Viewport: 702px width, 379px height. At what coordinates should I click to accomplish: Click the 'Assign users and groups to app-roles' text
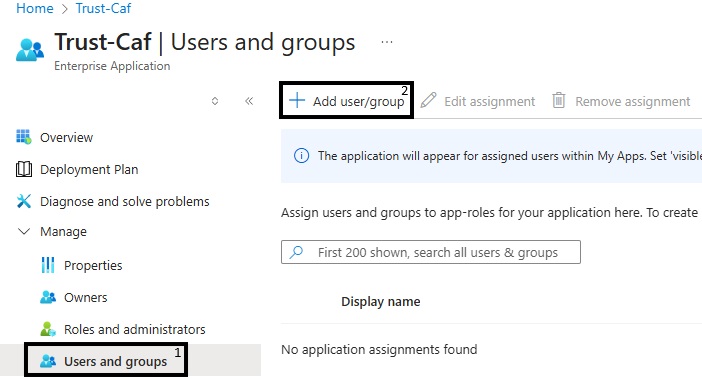coord(489,213)
